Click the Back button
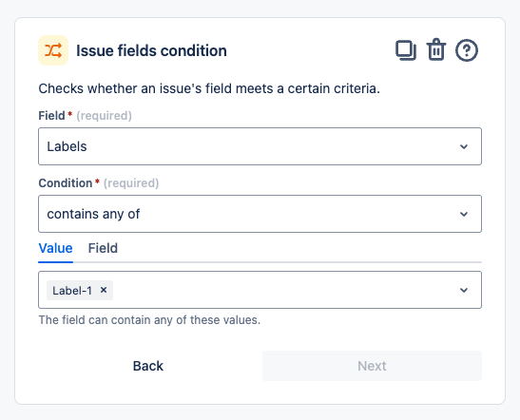The height and width of the screenshot is (420, 520). click(148, 366)
